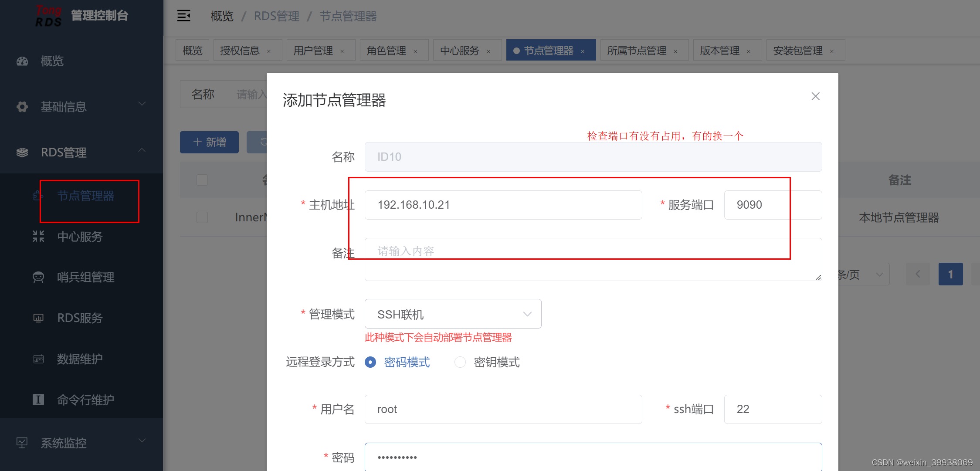Close the 用户管理 tab
Image resolution: width=980 pixels, height=471 pixels.
342,51
